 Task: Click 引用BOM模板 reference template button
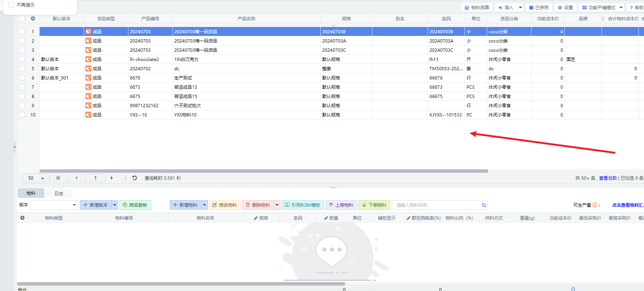pyautogui.click(x=303, y=205)
